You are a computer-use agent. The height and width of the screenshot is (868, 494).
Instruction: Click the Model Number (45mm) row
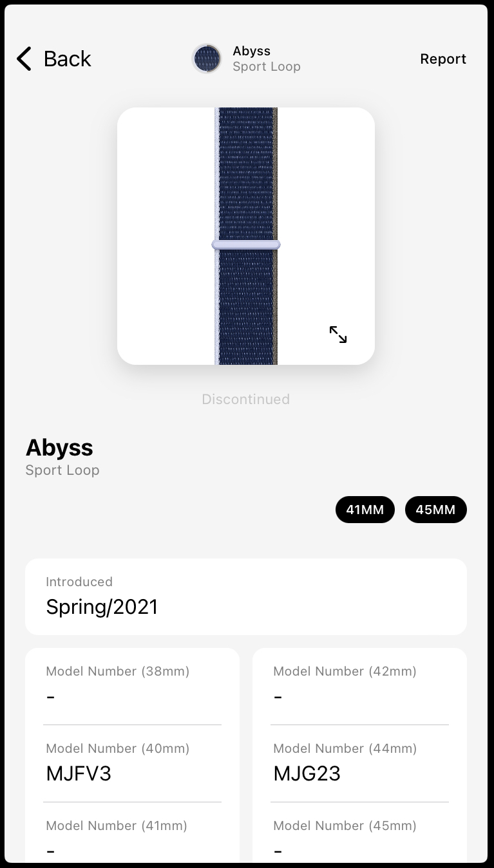359,836
